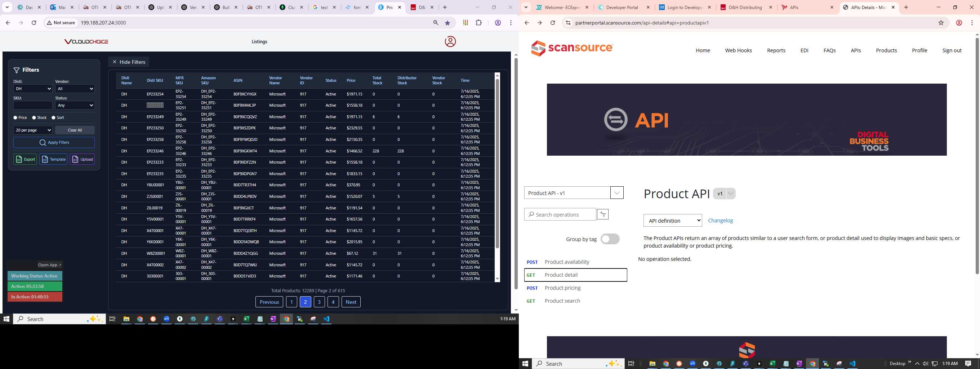Click the Upload button
Image resolution: width=980 pixels, height=369 pixels.
pos(82,159)
